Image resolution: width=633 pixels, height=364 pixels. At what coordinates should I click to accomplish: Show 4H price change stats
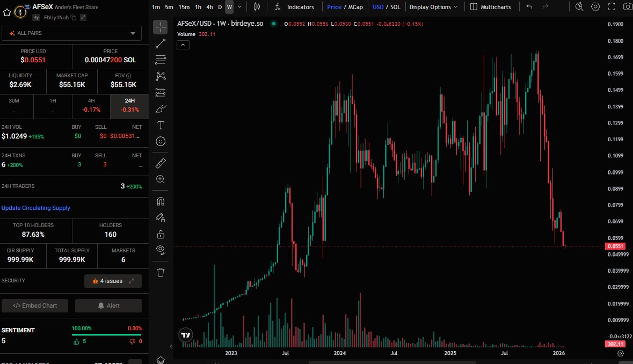coord(91,105)
